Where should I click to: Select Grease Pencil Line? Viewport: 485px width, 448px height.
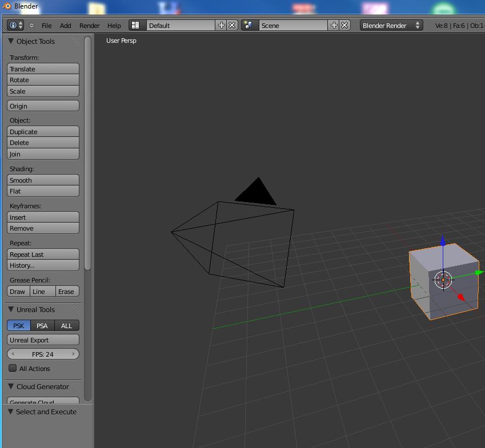[x=43, y=292]
